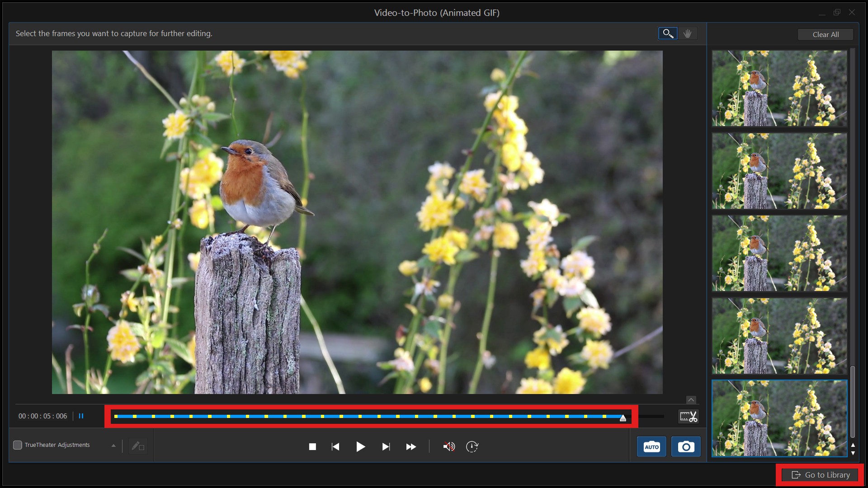This screenshot has height=488, width=868.
Task: Click the TrueTheater edit settings icon
Action: click(x=137, y=446)
